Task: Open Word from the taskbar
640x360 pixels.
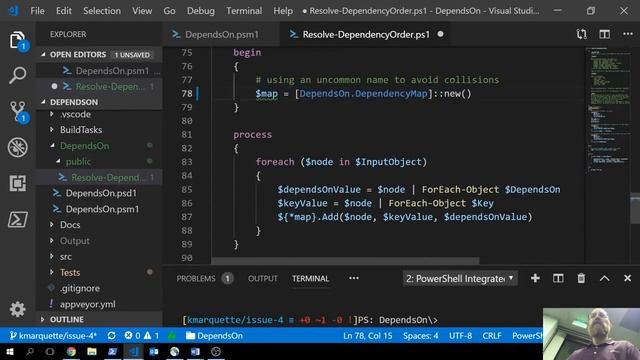Action: point(195,351)
